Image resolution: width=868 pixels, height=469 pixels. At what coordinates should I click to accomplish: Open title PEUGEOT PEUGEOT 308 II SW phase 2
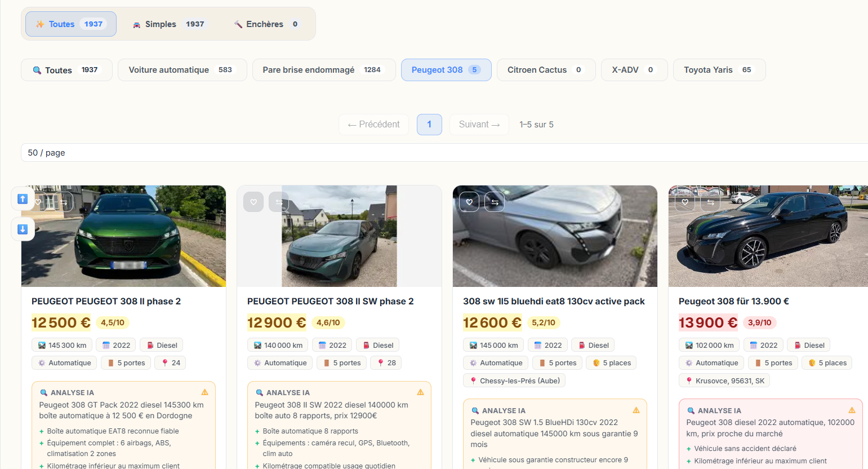pos(331,302)
